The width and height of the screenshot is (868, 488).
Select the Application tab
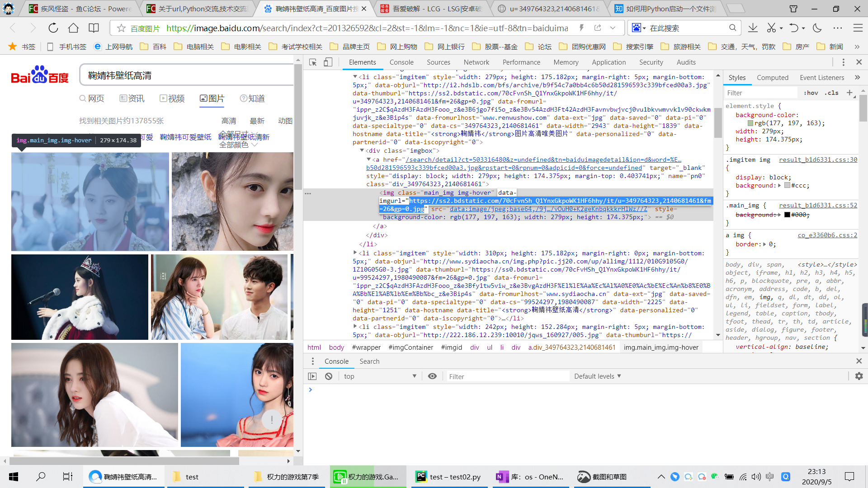[x=609, y=62]
